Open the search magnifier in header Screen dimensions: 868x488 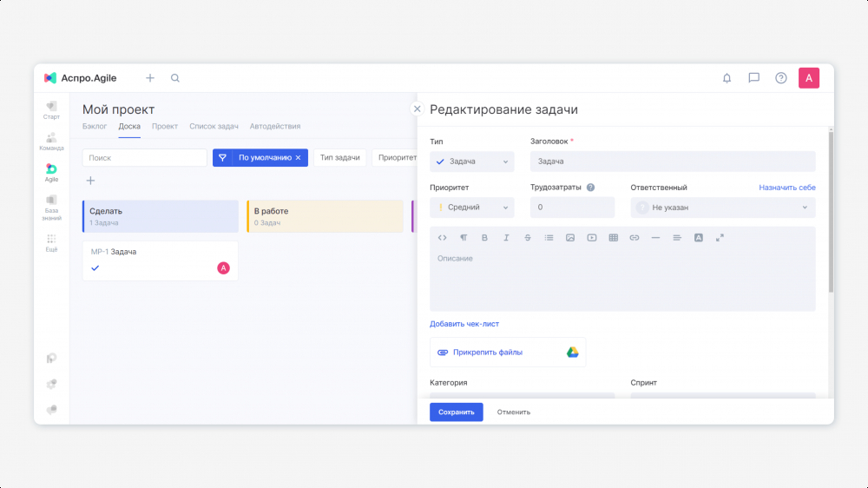[x=175, y=78]
